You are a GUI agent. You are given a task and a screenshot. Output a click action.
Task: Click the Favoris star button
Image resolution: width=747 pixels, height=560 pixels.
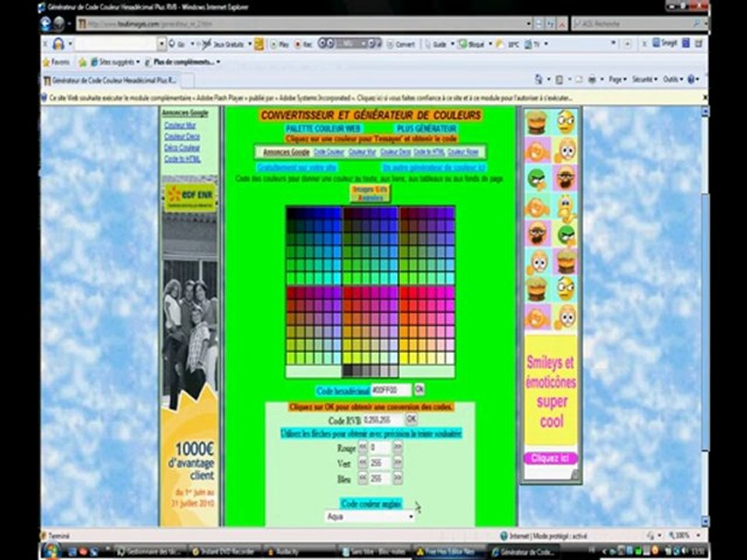(x=56, y=62)
